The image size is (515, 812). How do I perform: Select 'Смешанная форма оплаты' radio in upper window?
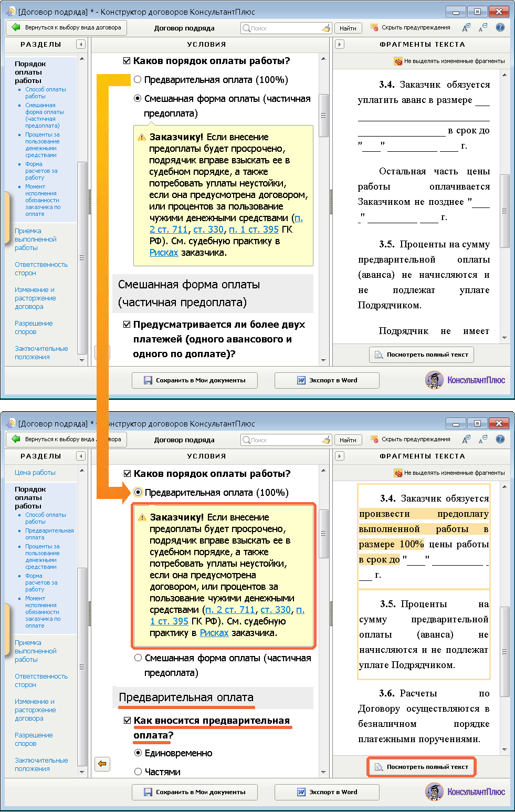(138, 99)
